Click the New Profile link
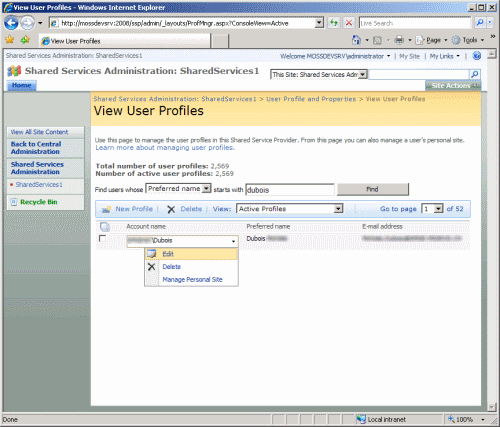This screenshot has height=427, width=500. coord(134,209)
